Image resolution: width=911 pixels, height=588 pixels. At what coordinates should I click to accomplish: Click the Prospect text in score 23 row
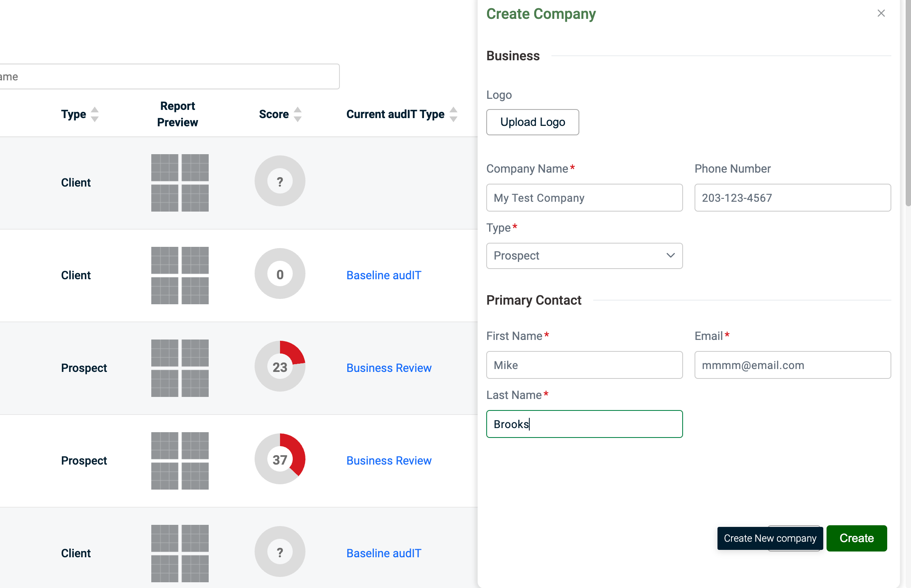(84, 368)
